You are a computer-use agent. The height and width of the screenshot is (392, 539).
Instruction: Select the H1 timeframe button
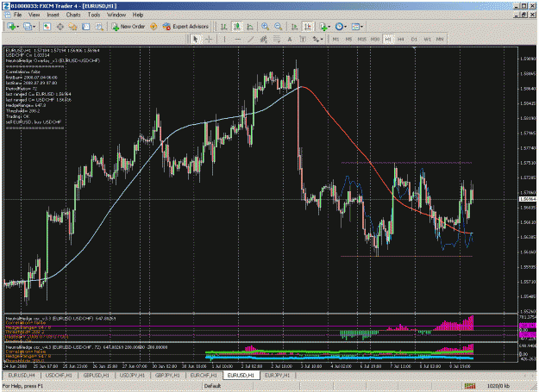point(388,39)
